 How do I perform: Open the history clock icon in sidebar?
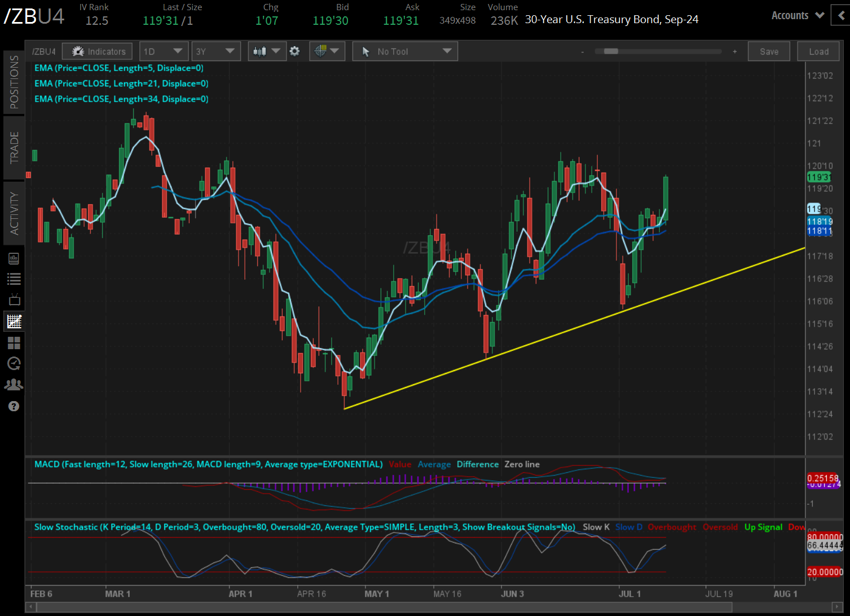14,364
